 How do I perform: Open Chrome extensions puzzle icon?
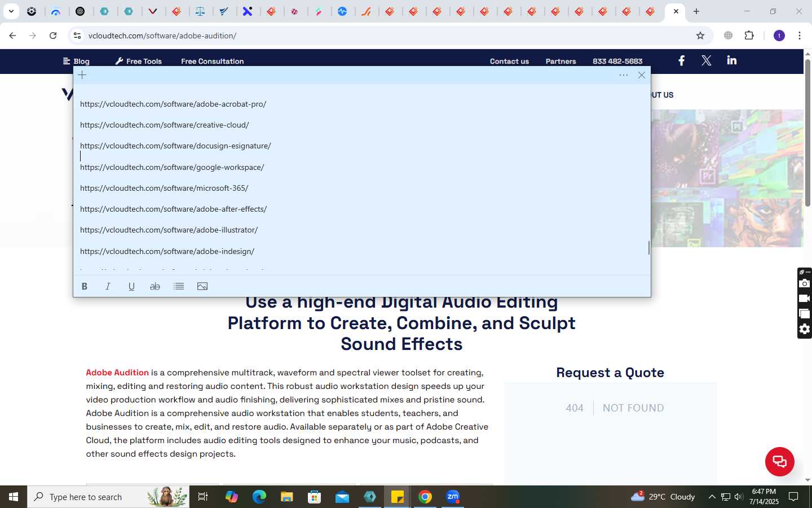coord(749,36)
